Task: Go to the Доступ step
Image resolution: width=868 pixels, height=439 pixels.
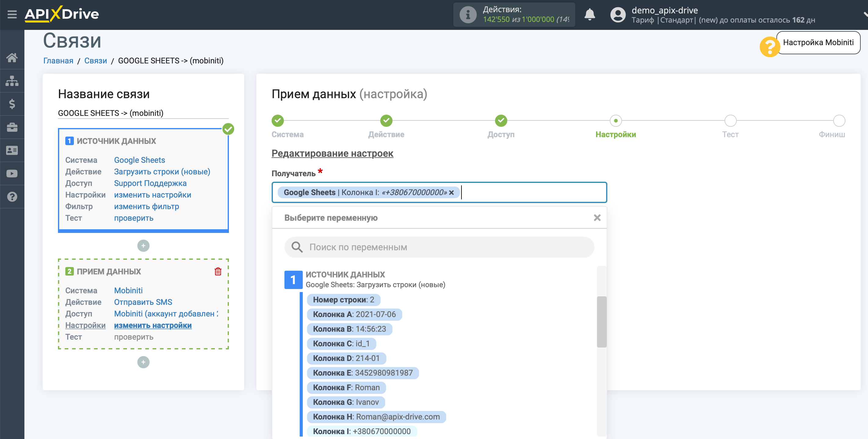Action: pos(501,120)
